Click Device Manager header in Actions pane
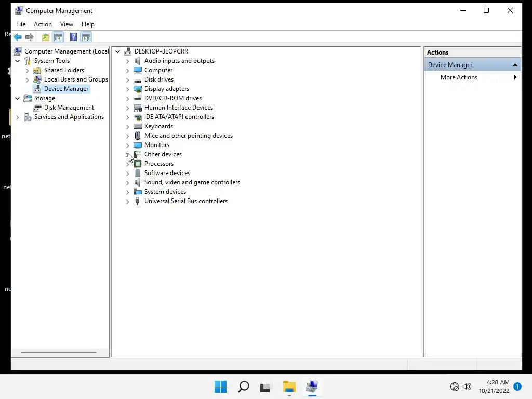 click(x=473, y=65)
